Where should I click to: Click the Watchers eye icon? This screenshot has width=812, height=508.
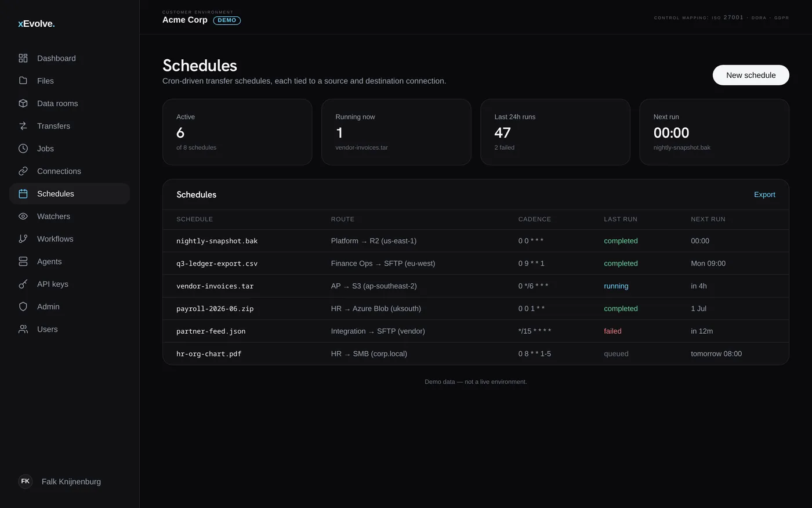click(x=23, y=217)
